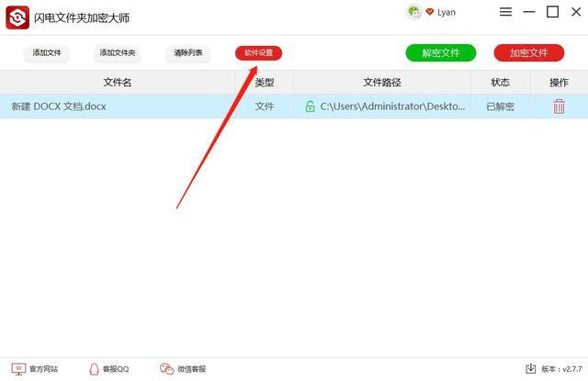Select the 新建 DOCX 文档.docx row
Viewport: 588px width, 381px height.
(294, 106)
